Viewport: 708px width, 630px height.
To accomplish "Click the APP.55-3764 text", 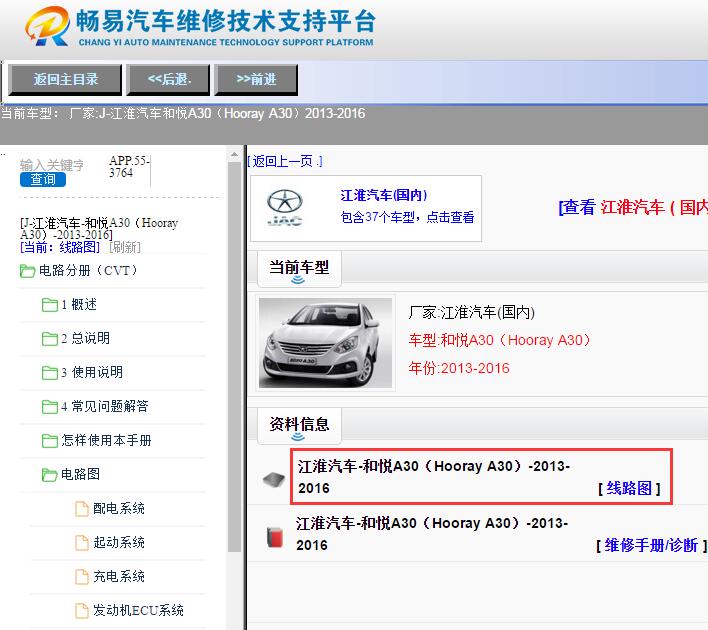I will tap(129, 167).
